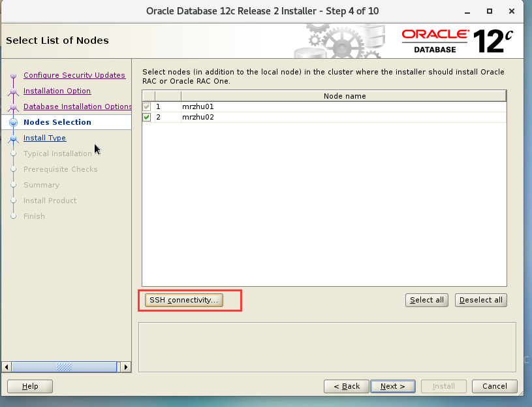The image size is (532, 407).
Task: Open the SSH connectivity options
Action: tap(184, 300)
